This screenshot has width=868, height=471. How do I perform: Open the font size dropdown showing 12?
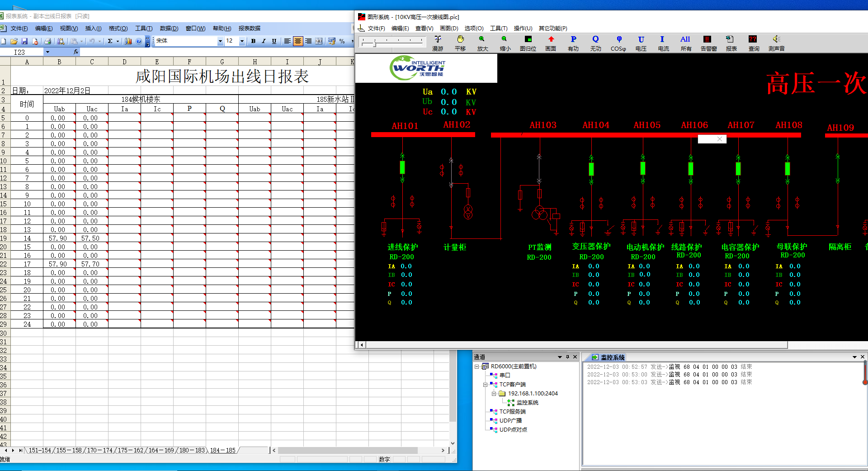pyautogui.click(x=241, y=41)
